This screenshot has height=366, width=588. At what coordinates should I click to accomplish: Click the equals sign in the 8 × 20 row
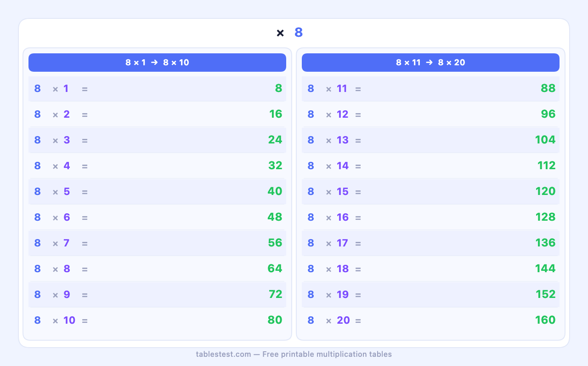pos(358,320)
